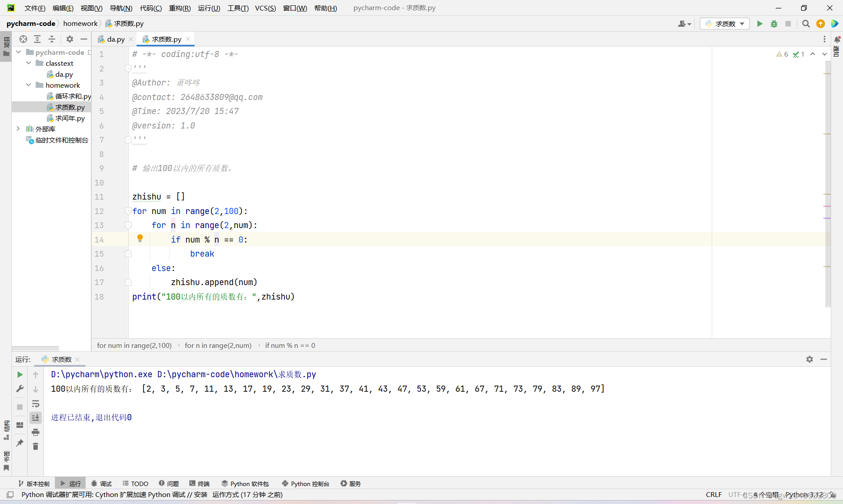The image size is (843, 504).
Task: Collapse all nodes in the Project tree
Action: (51, 39)
